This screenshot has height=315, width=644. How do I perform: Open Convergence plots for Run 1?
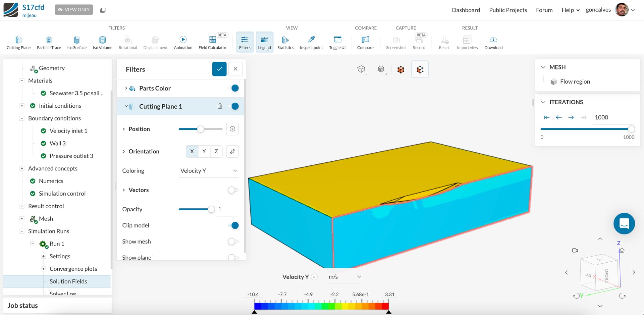coord(73,269)
